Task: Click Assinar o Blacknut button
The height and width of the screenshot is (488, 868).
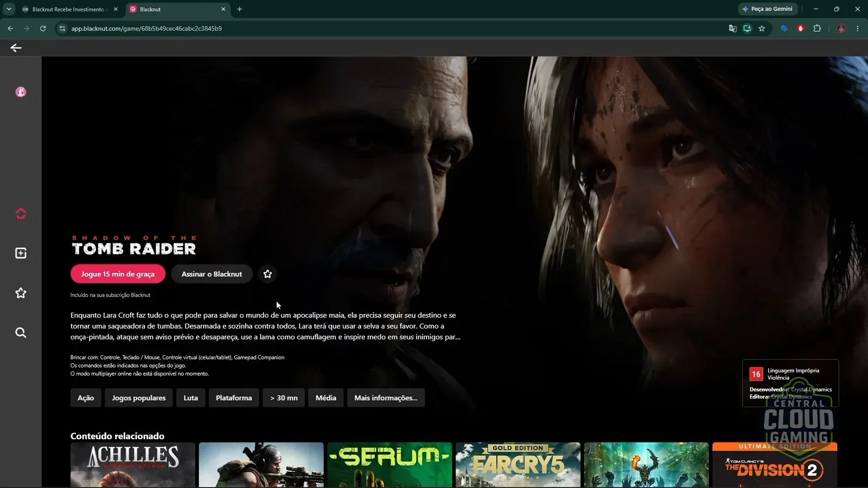Action: (x=212, y=274)
